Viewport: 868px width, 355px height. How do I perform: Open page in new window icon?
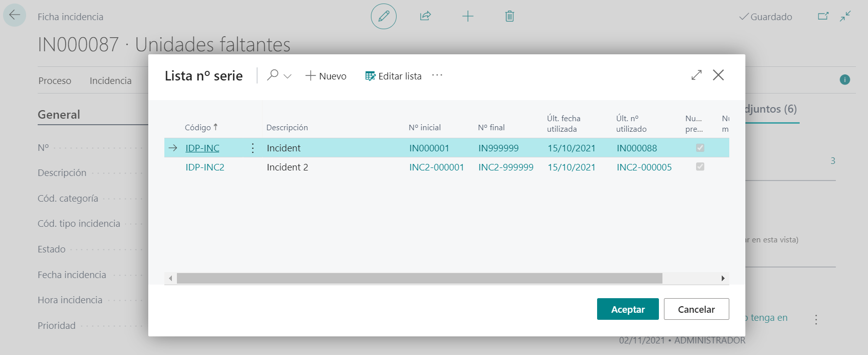(823, 17)
